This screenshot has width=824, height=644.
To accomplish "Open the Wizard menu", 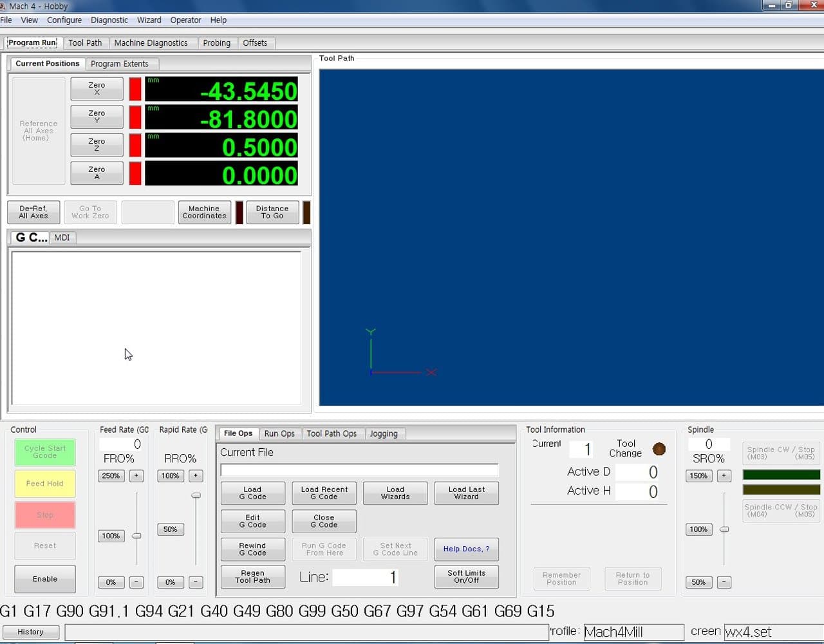I will 149,20.
